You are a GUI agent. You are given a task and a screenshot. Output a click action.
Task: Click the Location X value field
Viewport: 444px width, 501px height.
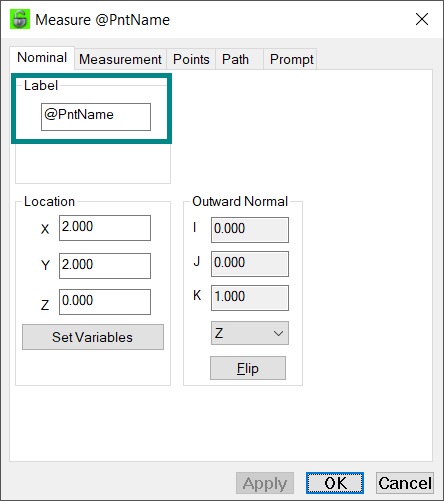click(x=105, y=228)
